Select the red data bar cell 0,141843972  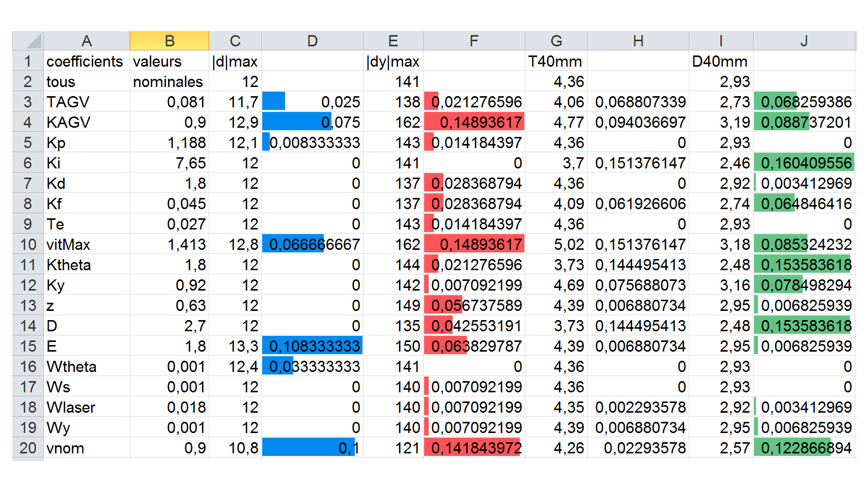point(474,448)
